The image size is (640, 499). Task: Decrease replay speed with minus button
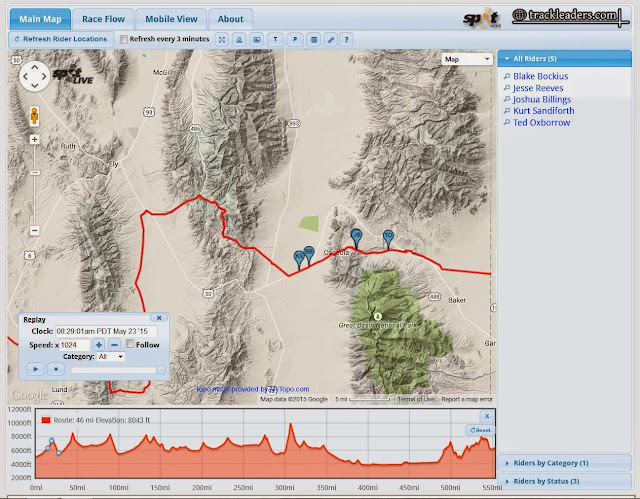click(x=115, y=345)
